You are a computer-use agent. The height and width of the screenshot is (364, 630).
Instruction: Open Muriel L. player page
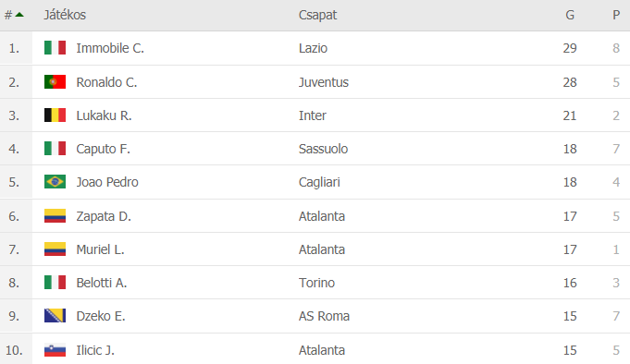(x=101, y=249)
